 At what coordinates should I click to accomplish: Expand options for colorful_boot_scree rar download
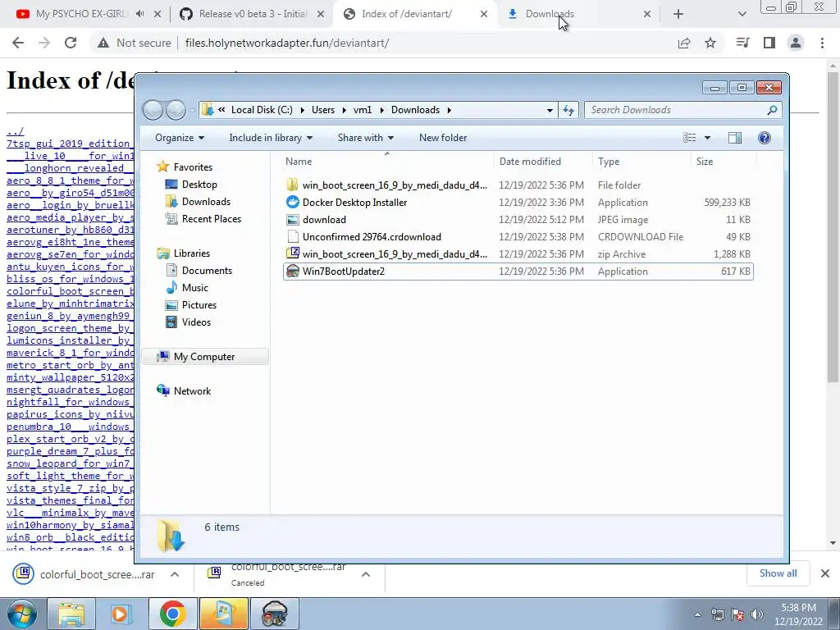pos(175,574)
